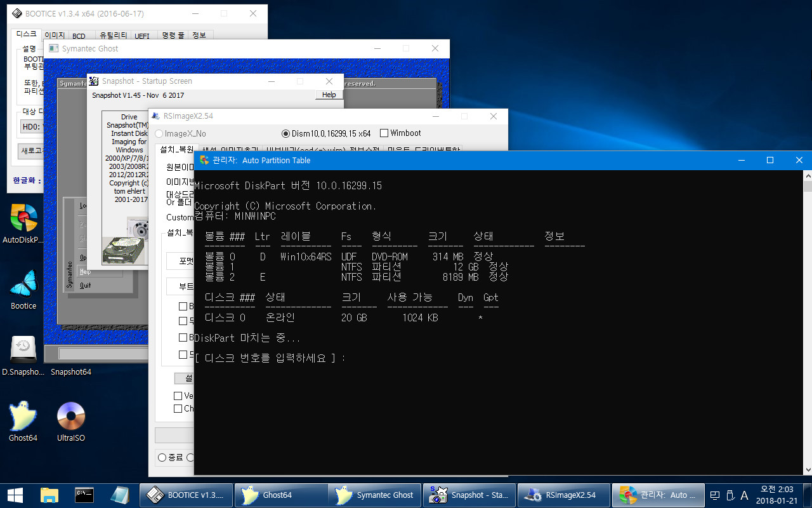Image resolution: width=812 pixels, height=508 pixels.
Task: Click the 포맷 button in RSImageX
Action: pyautogui.click(x=181, y=261)
